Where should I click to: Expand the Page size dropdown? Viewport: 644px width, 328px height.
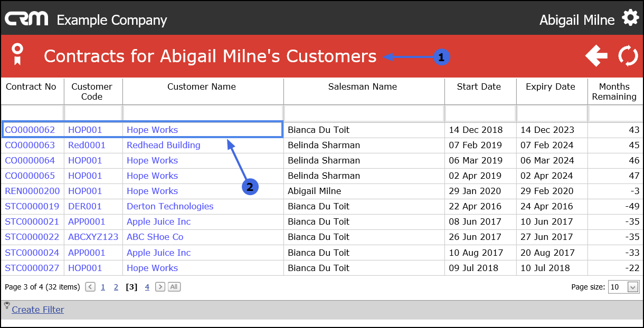click(x=633, y=287)
